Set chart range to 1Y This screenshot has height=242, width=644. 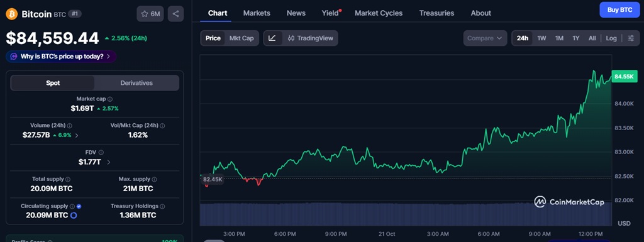click(x=576, y=38)
